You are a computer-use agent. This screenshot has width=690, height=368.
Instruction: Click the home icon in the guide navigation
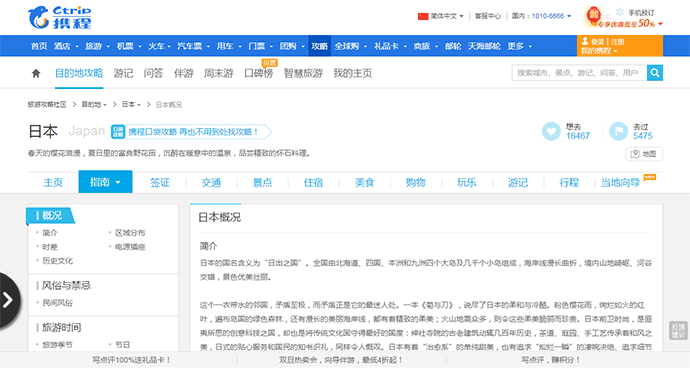pos(36,73)
